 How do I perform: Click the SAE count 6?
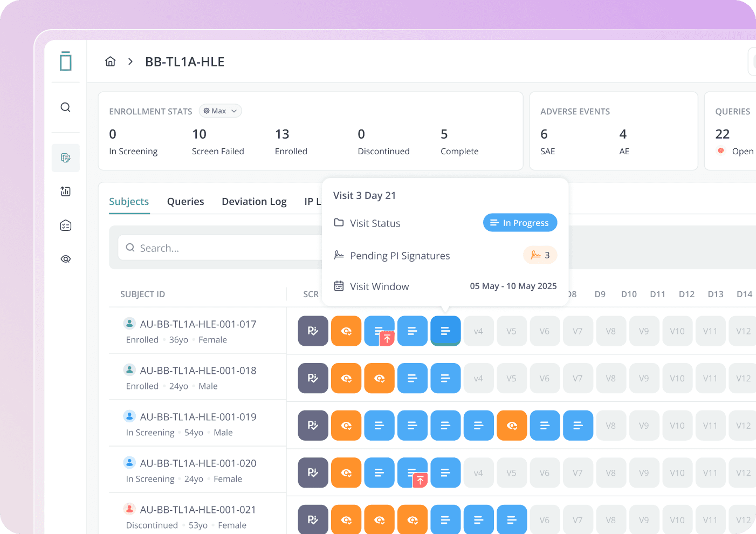(x=544, y=134)
